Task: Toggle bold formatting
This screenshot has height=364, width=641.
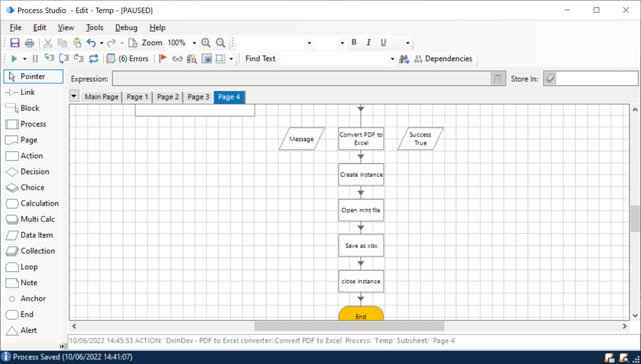Action: click(x=354, y=42)
